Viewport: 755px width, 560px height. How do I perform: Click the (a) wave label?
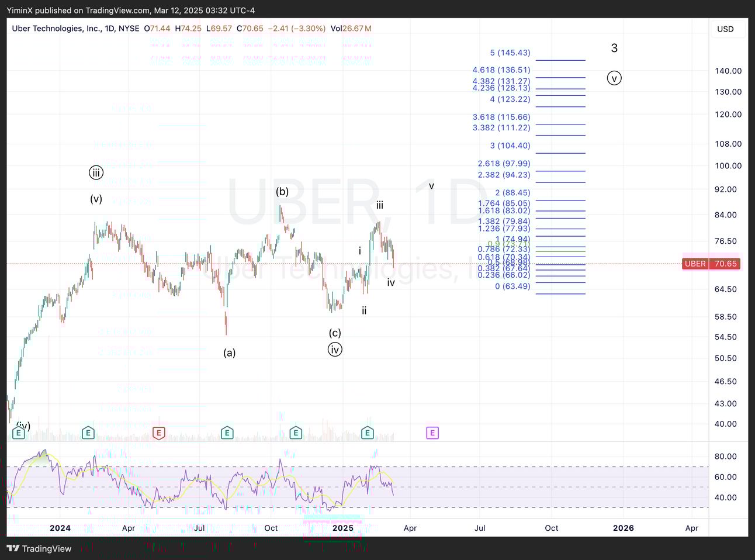click(230, 352)
